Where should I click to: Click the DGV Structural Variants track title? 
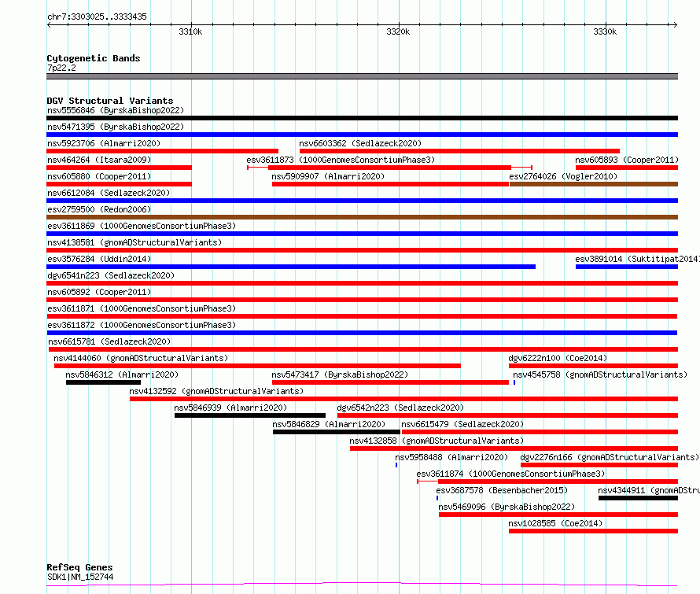(x=110, y=101)
